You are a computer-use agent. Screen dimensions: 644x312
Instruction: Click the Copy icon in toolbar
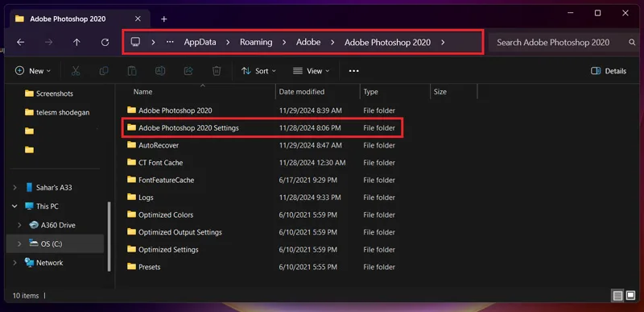[x=104, y=71]
